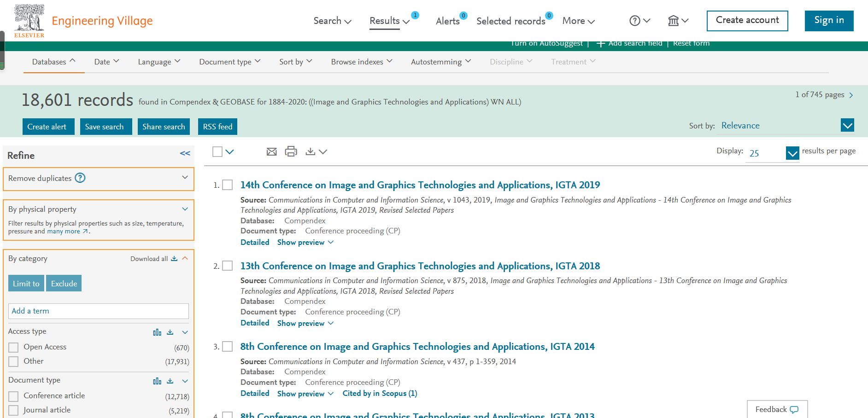The width and height of the screenshot is (868, 418).
Task: Check the Other access type filter
Action: click(14, 361)
